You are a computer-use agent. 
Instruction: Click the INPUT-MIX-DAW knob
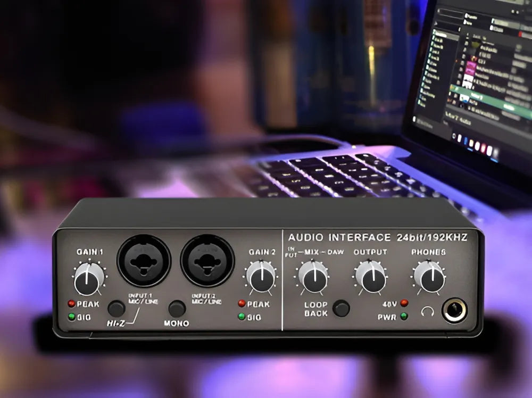313,276
